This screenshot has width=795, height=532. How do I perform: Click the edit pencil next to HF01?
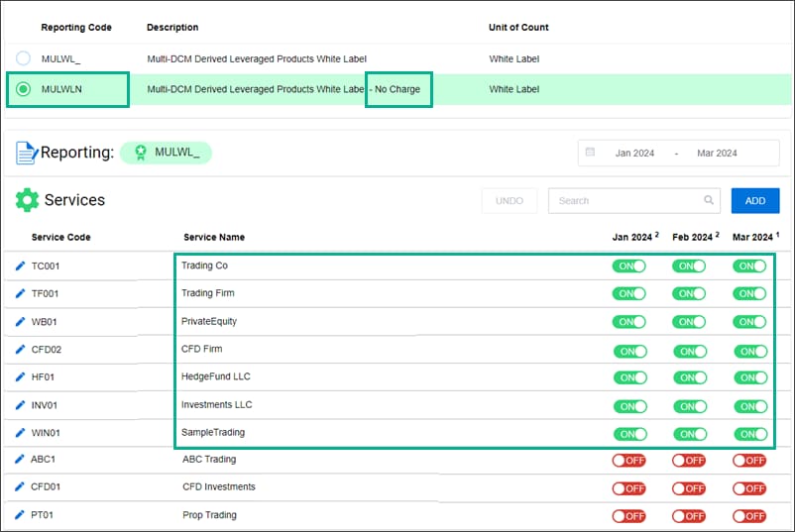21,377
